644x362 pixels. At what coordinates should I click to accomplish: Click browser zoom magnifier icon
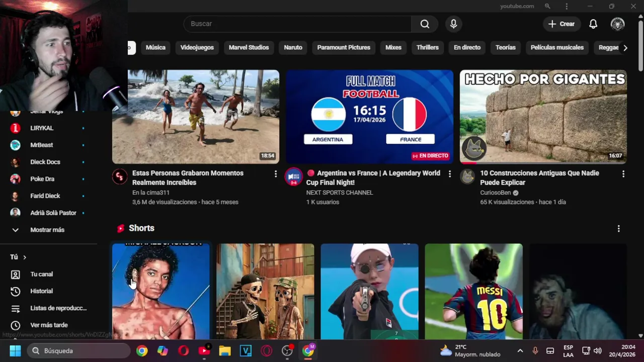coord(547,6)
